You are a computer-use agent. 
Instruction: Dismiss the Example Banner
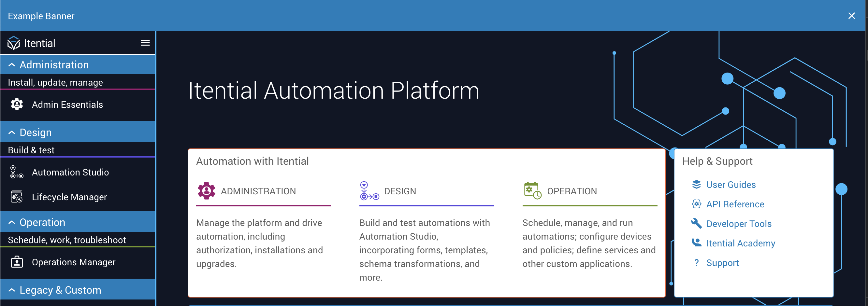coord(851,16)
